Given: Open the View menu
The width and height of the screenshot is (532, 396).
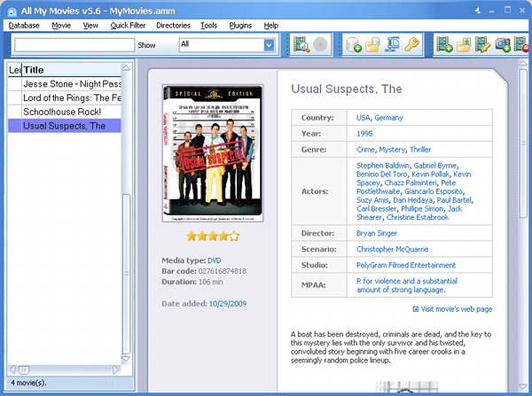Looking at the screenshot, I should (x=90, y=26).
